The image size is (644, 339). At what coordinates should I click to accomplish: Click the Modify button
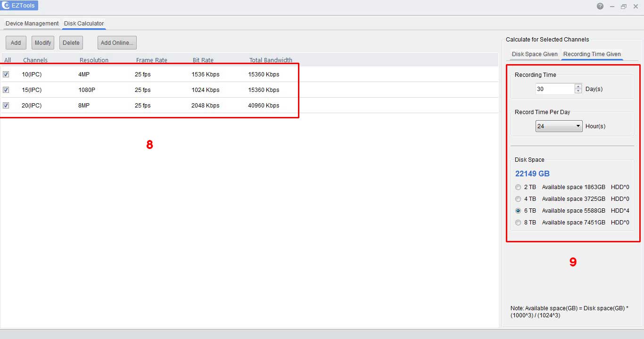[43, 42]
